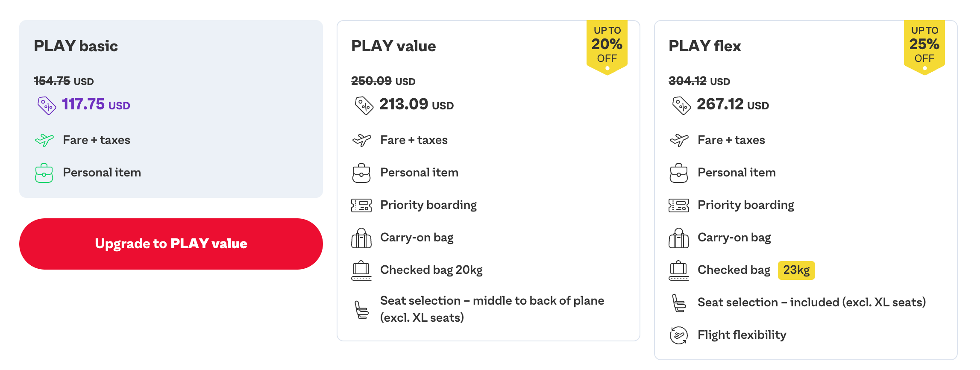Select the PLAY basic fare card title
This screenshot has height=370, width=980.
pyautogui.click(x=76, y=46)
